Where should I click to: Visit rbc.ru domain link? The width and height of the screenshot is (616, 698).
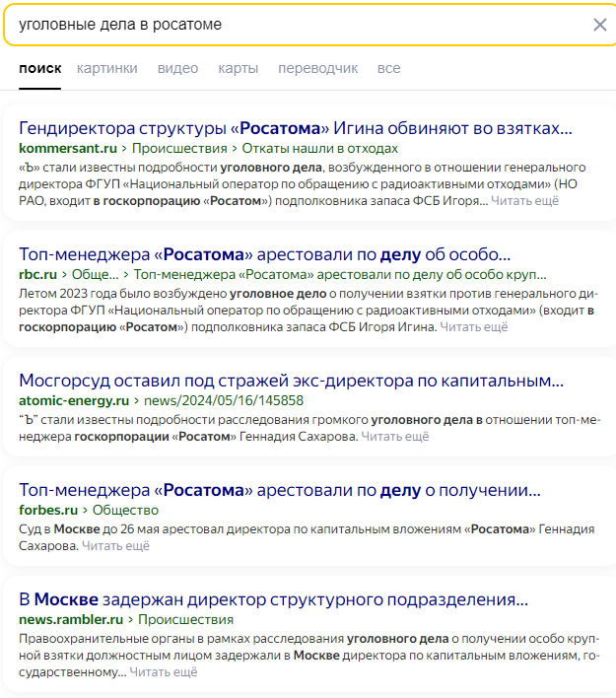click(37, 275)
